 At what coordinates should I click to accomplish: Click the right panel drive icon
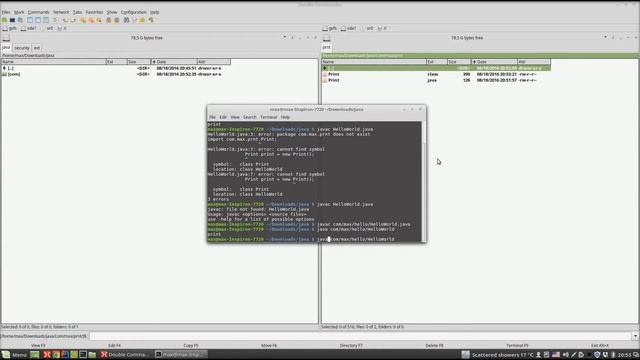(x=327, y=38)
